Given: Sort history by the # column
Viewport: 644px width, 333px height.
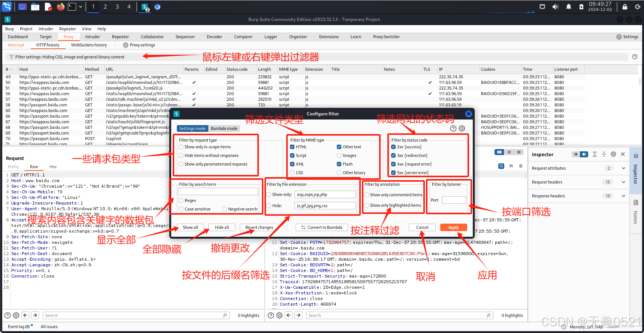Looking at the screenshot, I should click(x=10, y=69).
